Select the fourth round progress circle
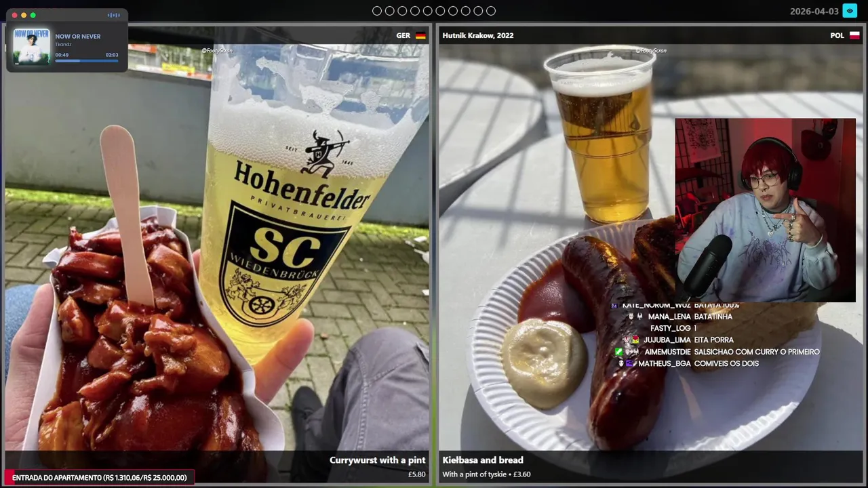The image size is (868, 488). [x=415, y=11]
